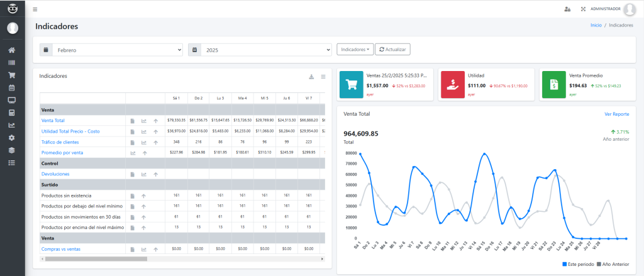
Task: Open the settings gear in the sidebar
Action: (x=11, y=138)
